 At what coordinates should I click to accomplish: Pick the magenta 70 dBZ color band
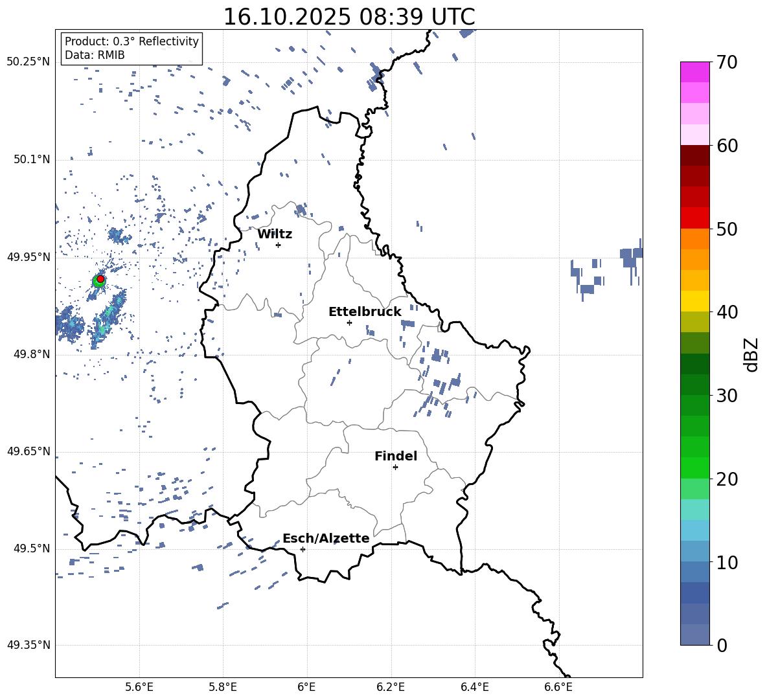click(x=694, y=72)
